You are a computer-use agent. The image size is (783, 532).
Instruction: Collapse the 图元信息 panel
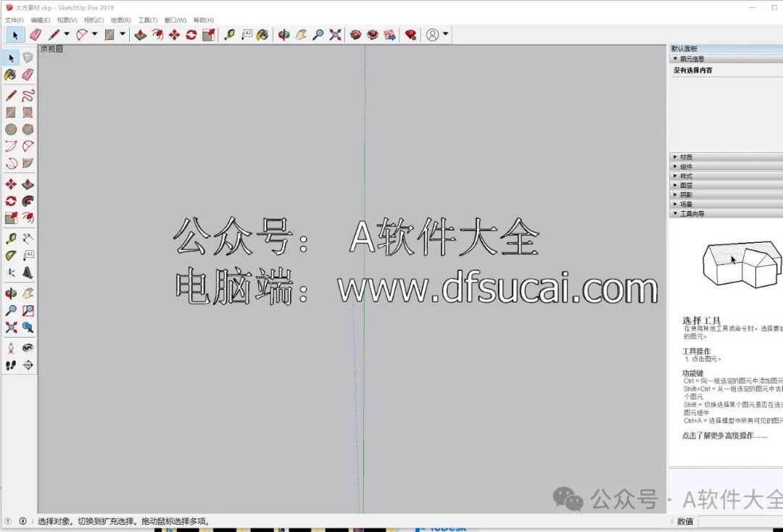click(x=676, y=58)
